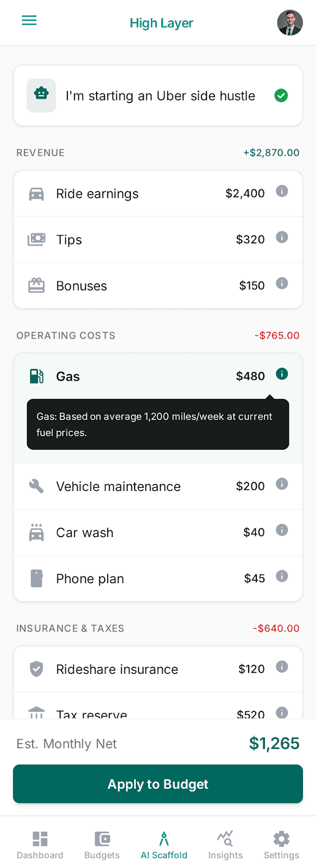Expand info for Vehicle maintenance cost
The image size is (316, 868).
[282, 484]
